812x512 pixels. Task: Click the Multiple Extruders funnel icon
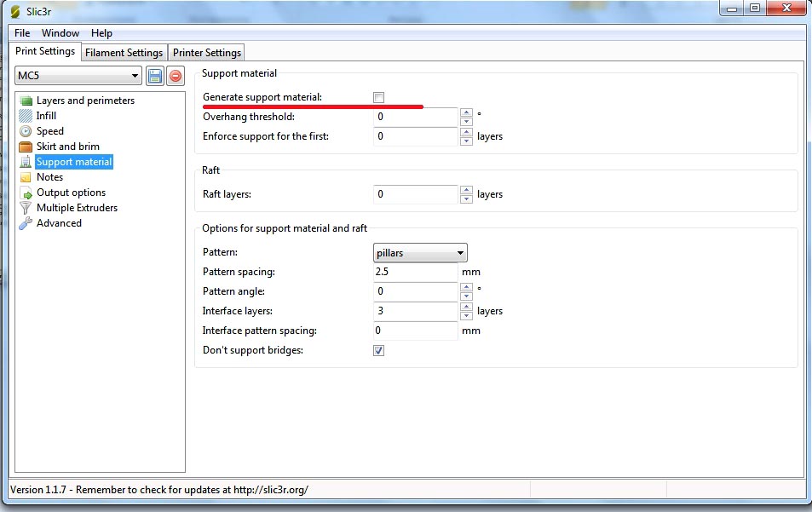[26, 208]
